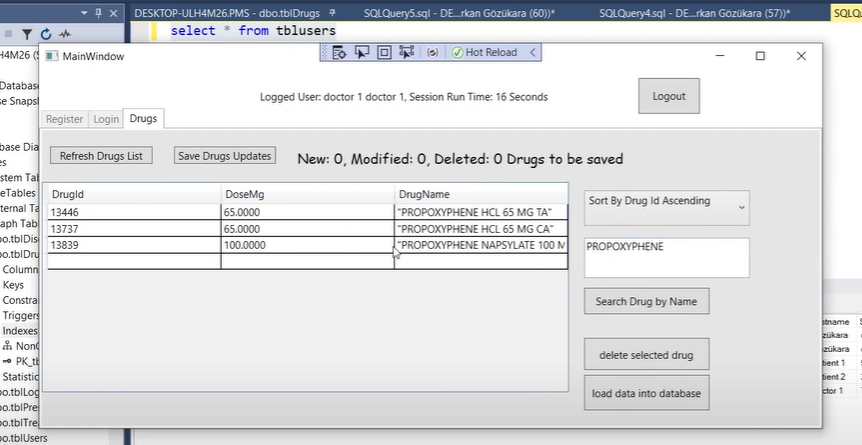862x445 pixels.
Task: Open Object Explorer window position dropdown arrow
Action: pos(84,13)
